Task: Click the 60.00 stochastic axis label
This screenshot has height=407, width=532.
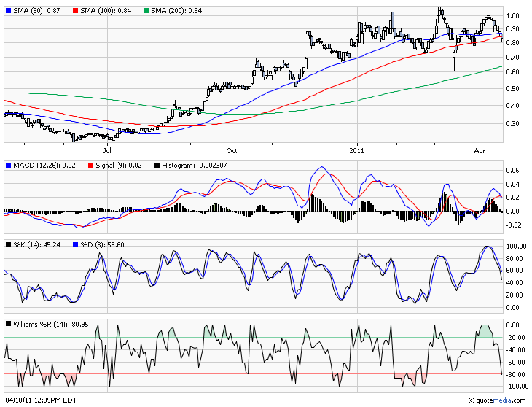Action: [515, 271]
